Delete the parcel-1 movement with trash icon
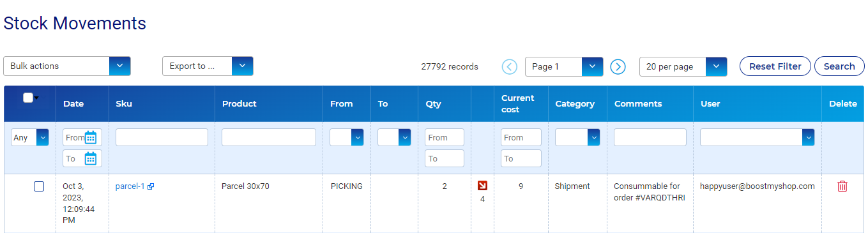 coord(842,186)
